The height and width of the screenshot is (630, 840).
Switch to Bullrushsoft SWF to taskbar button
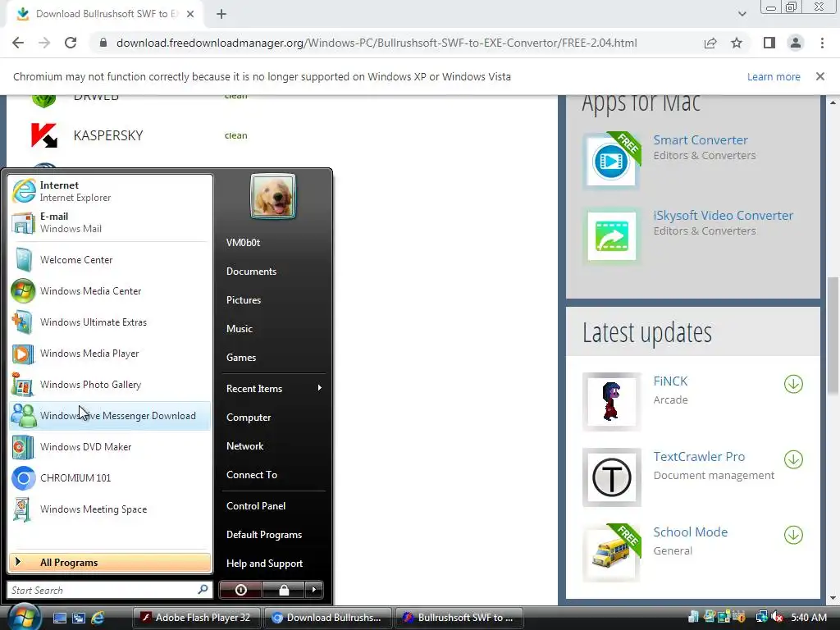pyautogui.click(x=459, y=618)
